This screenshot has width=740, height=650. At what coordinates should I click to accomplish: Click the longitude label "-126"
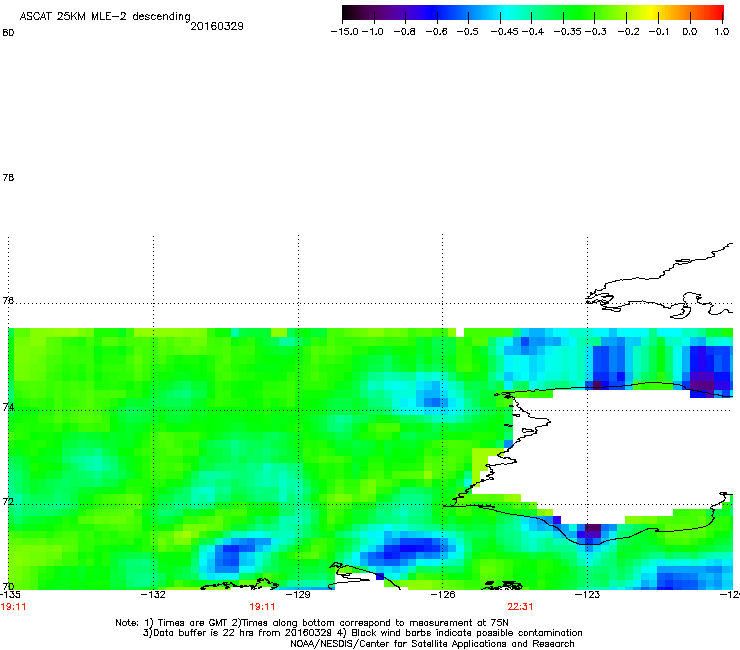(x=443, y=594)
